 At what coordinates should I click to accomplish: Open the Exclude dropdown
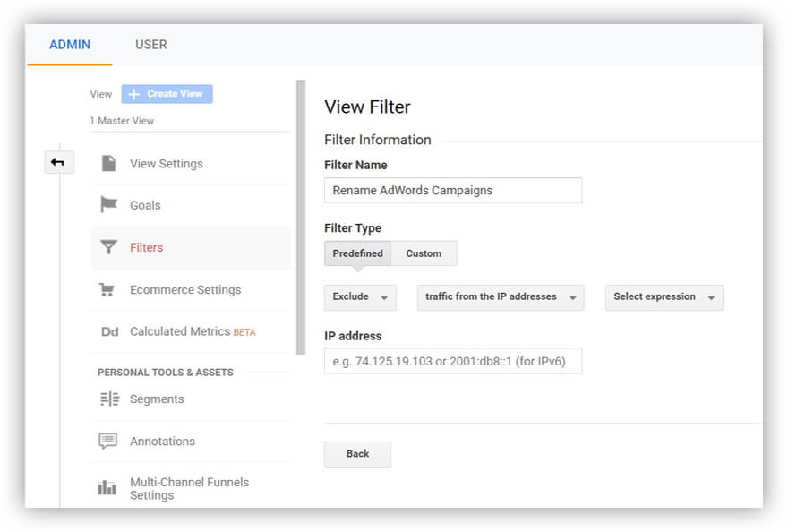pyautogui.click(x=360, y=297)
